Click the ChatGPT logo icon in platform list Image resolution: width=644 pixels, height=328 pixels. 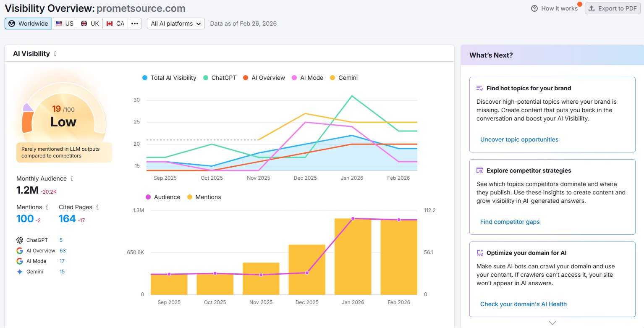tap(20, 240)
